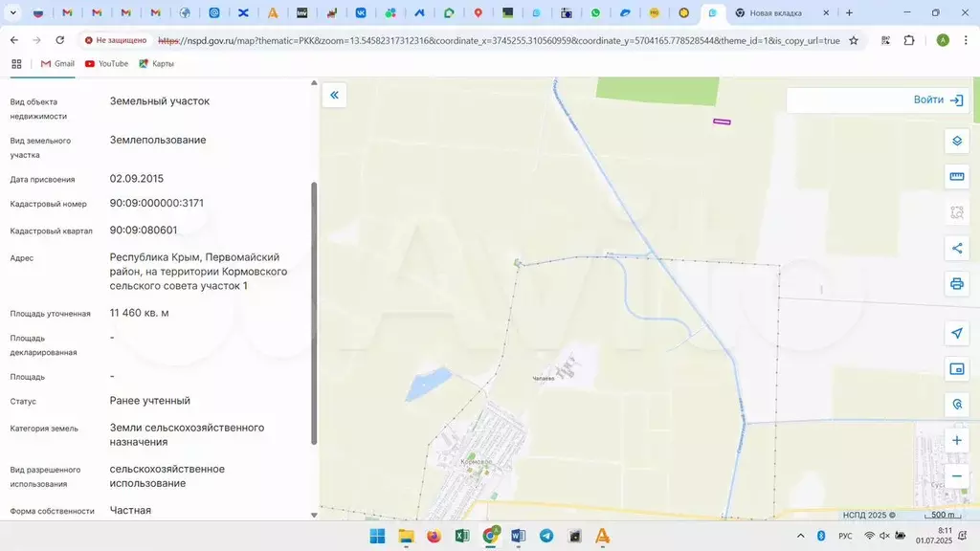Switch to the WhatsApp browser tab
980x551 pixels.
point(595,12)
